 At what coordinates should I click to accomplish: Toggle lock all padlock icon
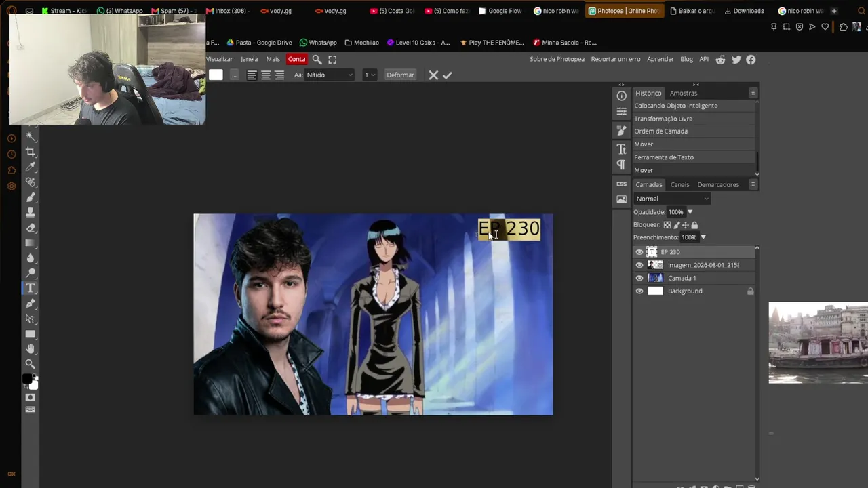pos(694,225)
